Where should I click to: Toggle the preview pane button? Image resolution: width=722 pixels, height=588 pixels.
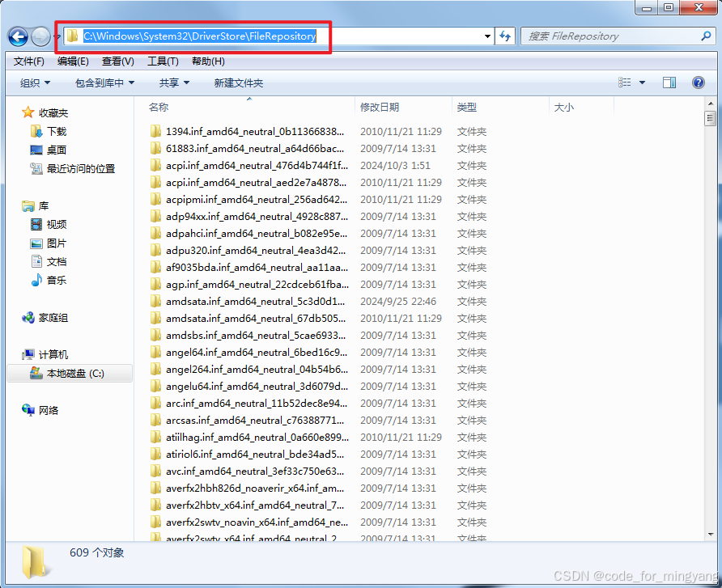[x=669, y=82]
